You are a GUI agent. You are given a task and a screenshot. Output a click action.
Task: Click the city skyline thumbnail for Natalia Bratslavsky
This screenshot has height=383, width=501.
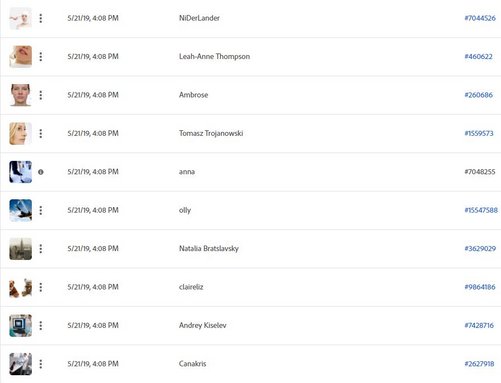tap(21, 249)
